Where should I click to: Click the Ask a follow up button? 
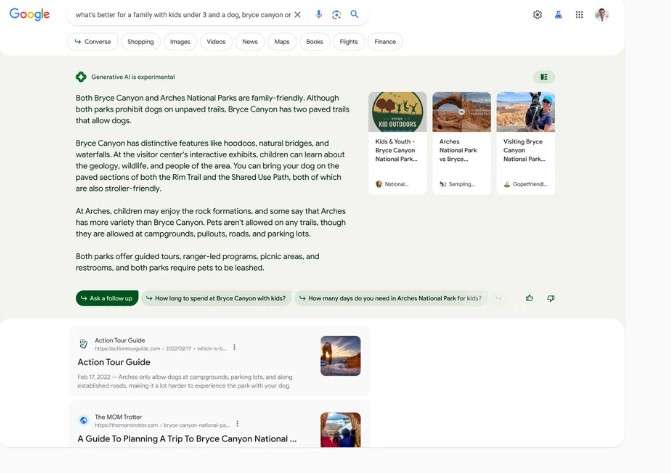pos(107,298)
